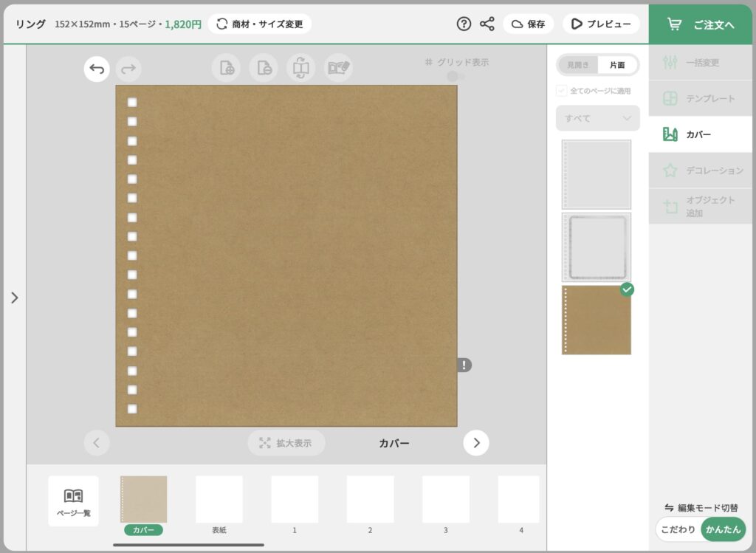The height and width of the screenshot is (553, 756).
Task: Open the すべて filter dropdown
Action: [597, 118]
